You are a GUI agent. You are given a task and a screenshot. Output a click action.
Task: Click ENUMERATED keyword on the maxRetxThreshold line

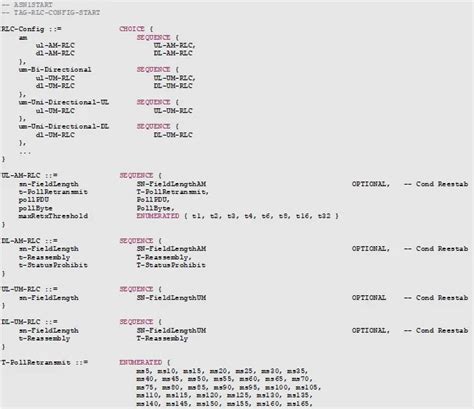pyautogui.click(x=158, y=216)
